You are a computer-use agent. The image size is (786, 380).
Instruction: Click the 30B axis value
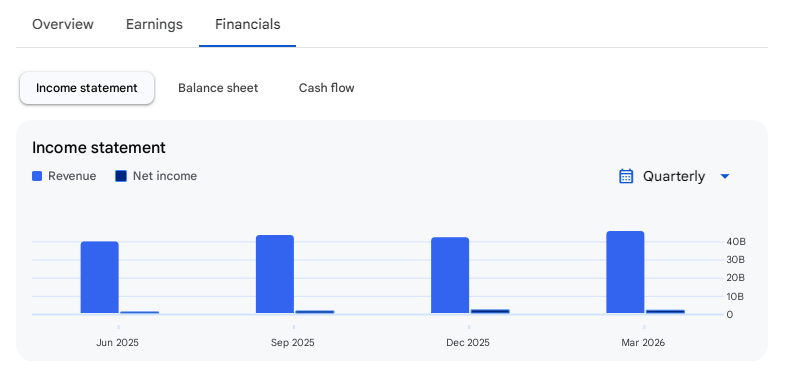736,260
